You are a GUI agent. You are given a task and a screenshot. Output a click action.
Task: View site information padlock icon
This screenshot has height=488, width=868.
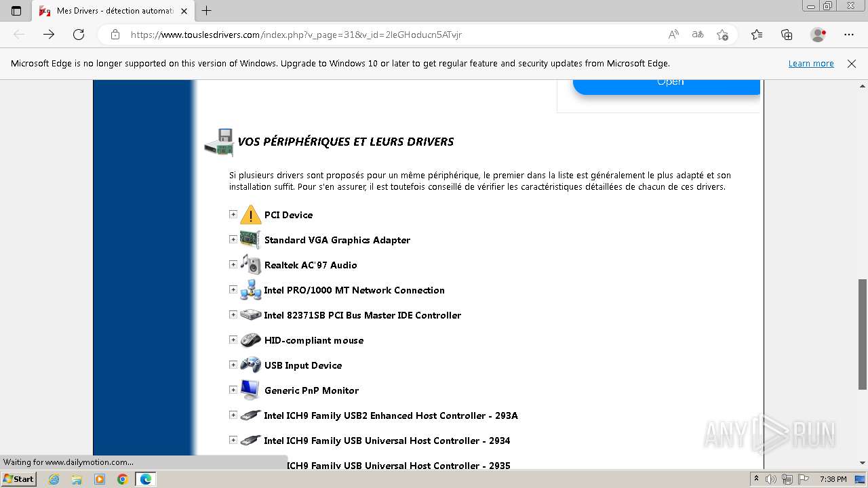[x=115, y=35]
